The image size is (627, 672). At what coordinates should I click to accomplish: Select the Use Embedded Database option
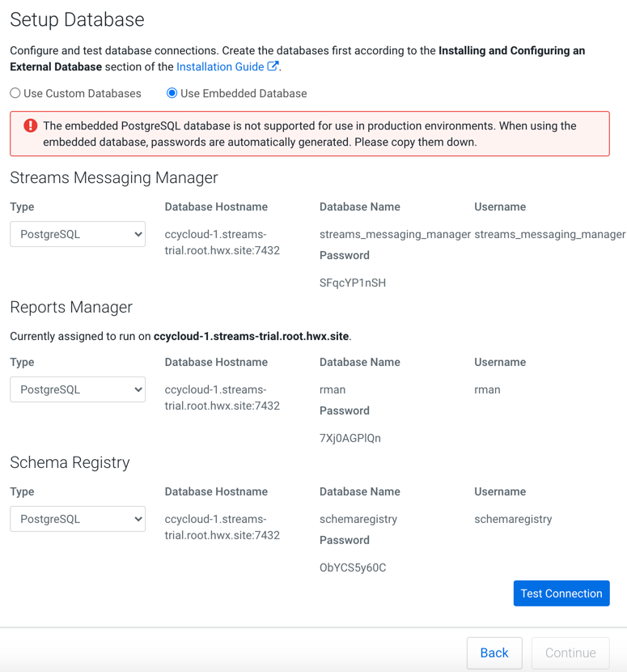(x=172, y=93)
